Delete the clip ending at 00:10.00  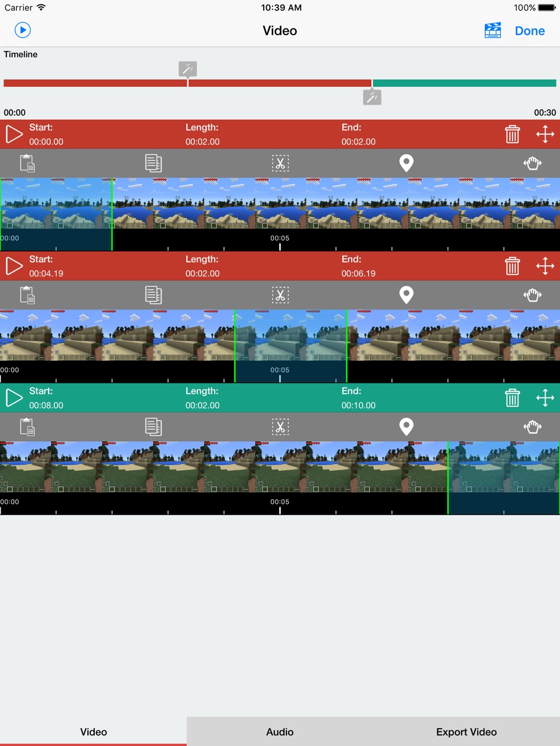(x=512, y=398)
